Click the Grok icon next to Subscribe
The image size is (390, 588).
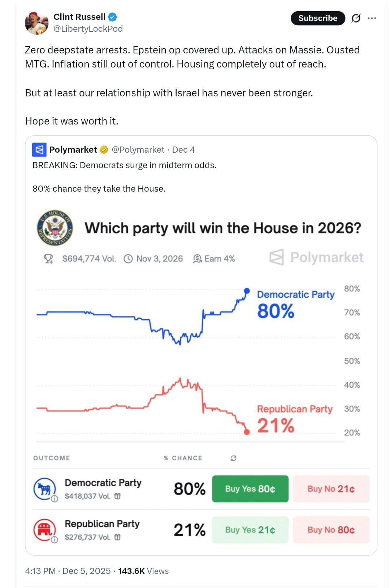tap(356, 18)
